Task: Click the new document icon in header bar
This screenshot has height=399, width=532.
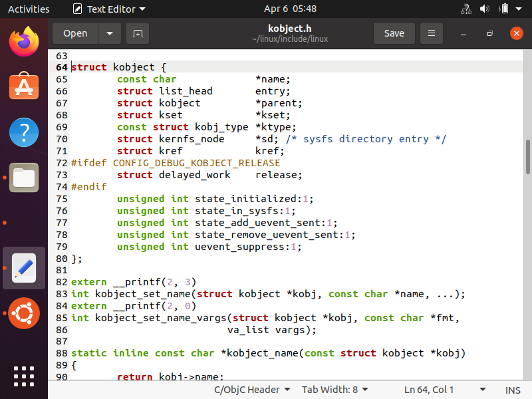Action: pos(138,33)
